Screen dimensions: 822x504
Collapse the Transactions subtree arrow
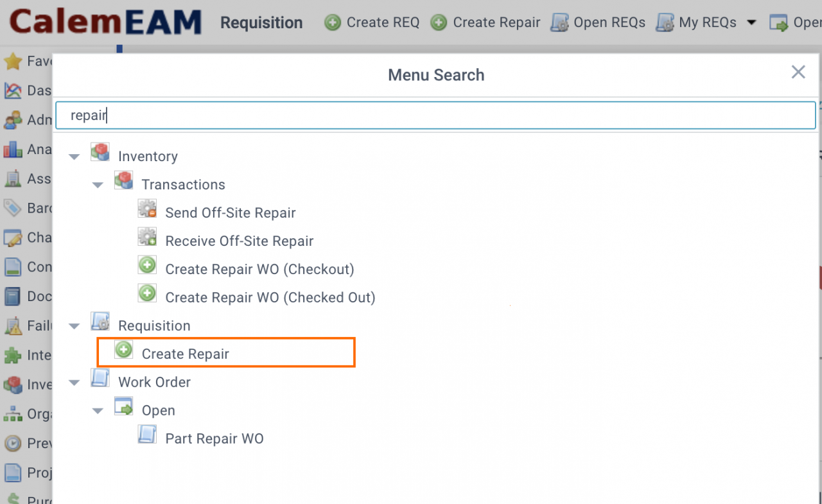[x=98, y=185]
